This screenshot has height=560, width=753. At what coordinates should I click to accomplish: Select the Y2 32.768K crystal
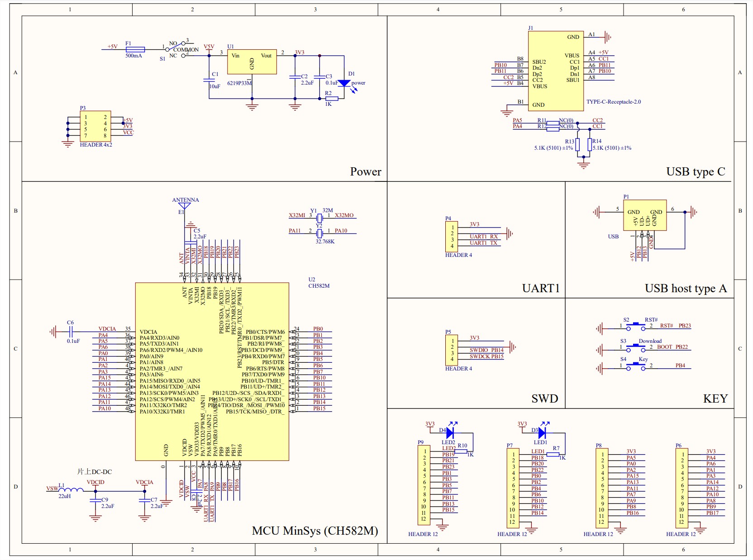[x=319, y=233]
